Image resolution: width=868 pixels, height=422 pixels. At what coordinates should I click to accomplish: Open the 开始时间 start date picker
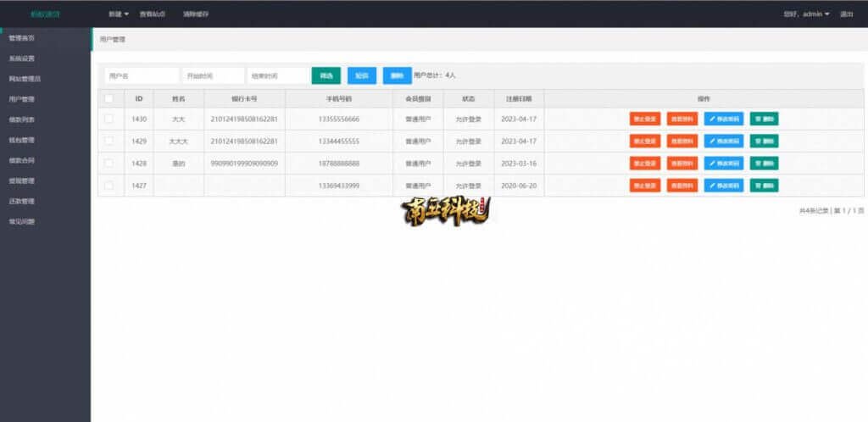click(x=214, y=76)
